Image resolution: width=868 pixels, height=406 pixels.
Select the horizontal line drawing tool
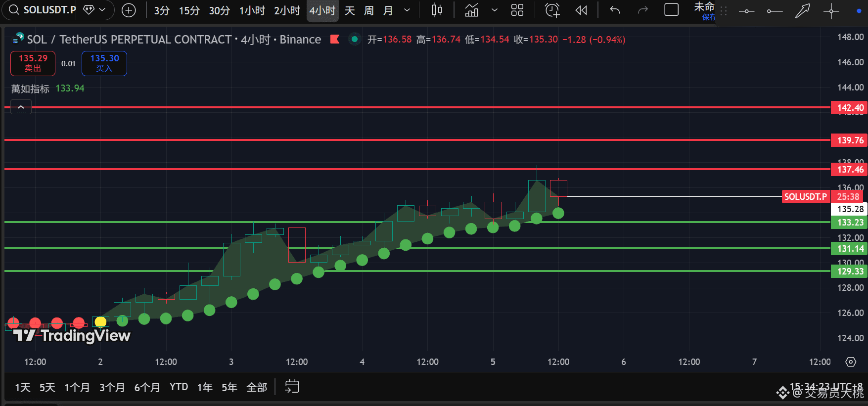(x=746, y=11)
